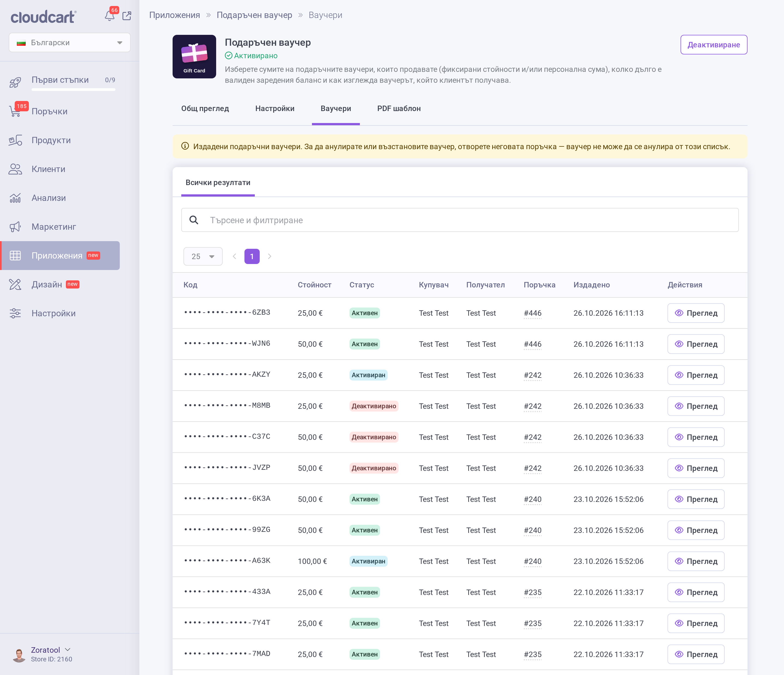Click the Дизайн brush icon

click(x=15, y=284)
